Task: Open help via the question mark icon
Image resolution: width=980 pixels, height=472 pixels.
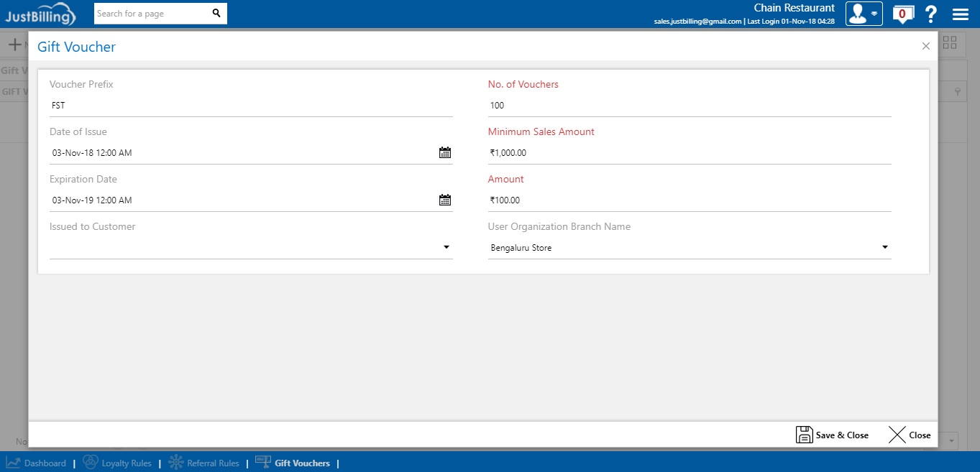Action: [x=931, y=14]
